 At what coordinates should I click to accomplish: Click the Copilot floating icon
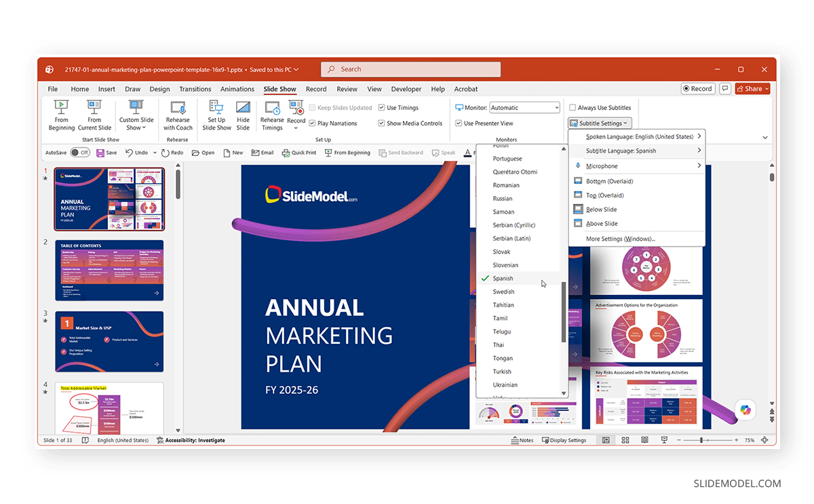pyautogui.click(x=745, y=410)
